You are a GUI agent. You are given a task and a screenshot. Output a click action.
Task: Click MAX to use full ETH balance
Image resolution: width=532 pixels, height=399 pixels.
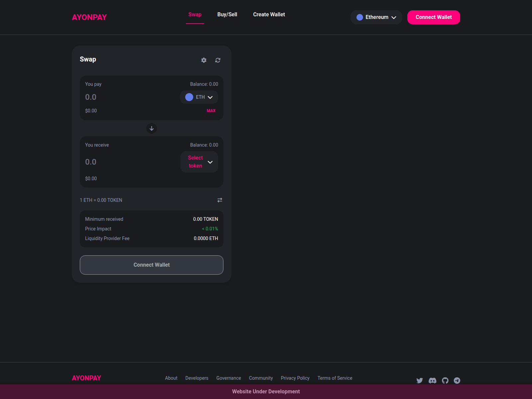click(211, 110)
